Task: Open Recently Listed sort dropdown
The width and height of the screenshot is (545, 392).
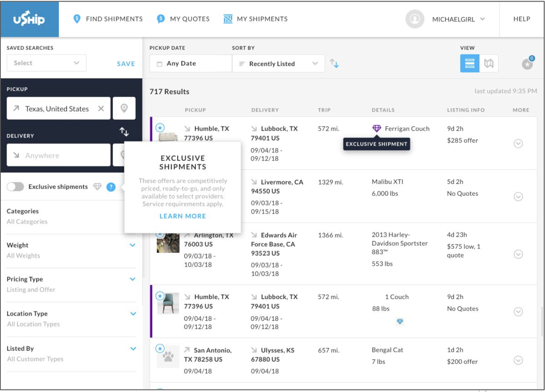Action: 278,64
